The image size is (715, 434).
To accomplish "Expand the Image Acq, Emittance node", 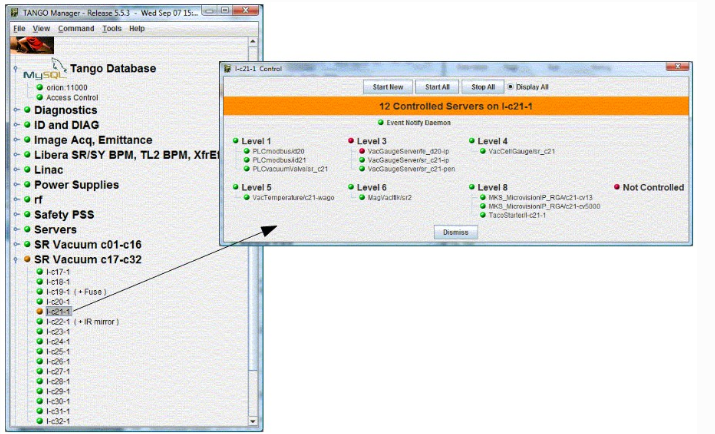I will click(16, 140).
